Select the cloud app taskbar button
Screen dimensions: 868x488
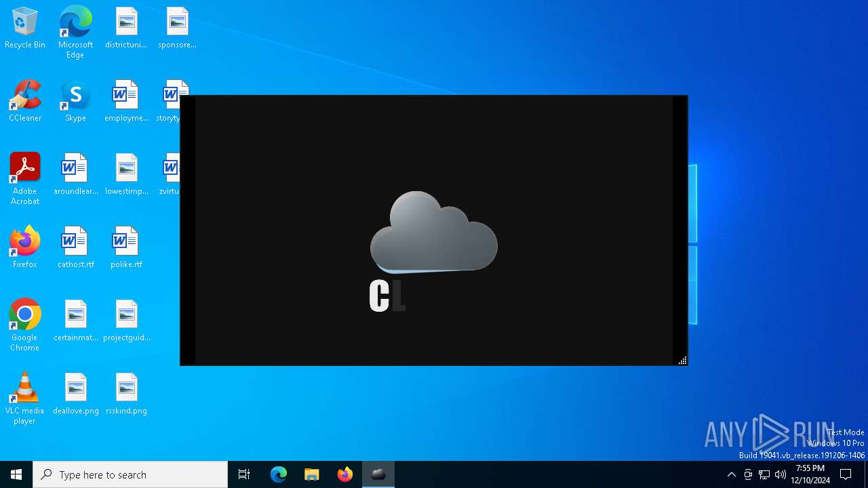[x=378, y=474]
